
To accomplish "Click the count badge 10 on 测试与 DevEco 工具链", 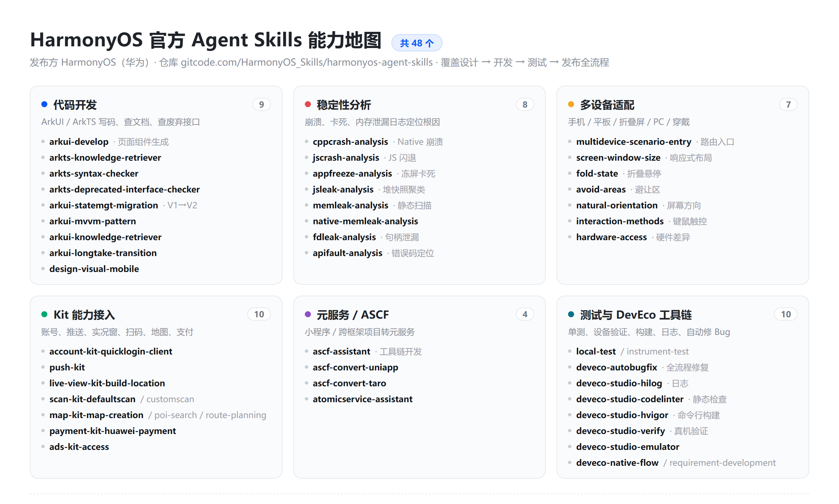I will point(786,315).
